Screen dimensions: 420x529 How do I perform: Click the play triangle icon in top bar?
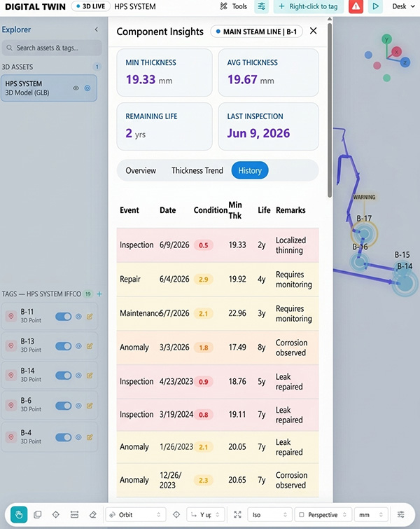[x=375, y=6]
